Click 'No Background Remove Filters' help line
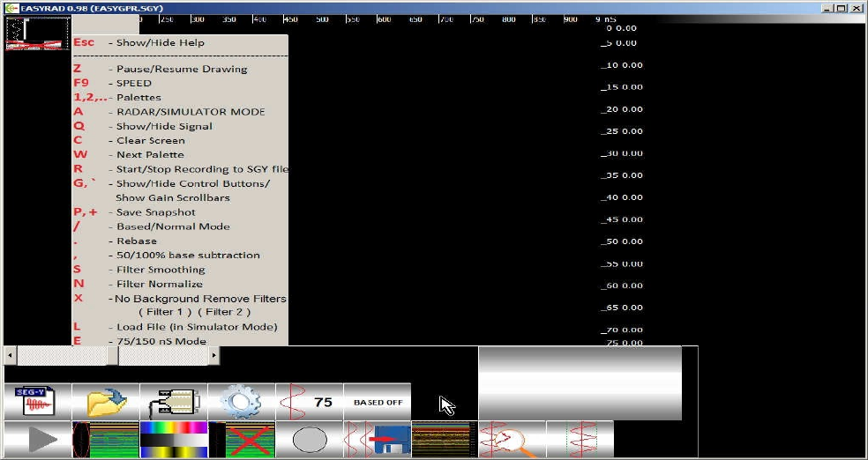868x460 pixels. (180, 299)
